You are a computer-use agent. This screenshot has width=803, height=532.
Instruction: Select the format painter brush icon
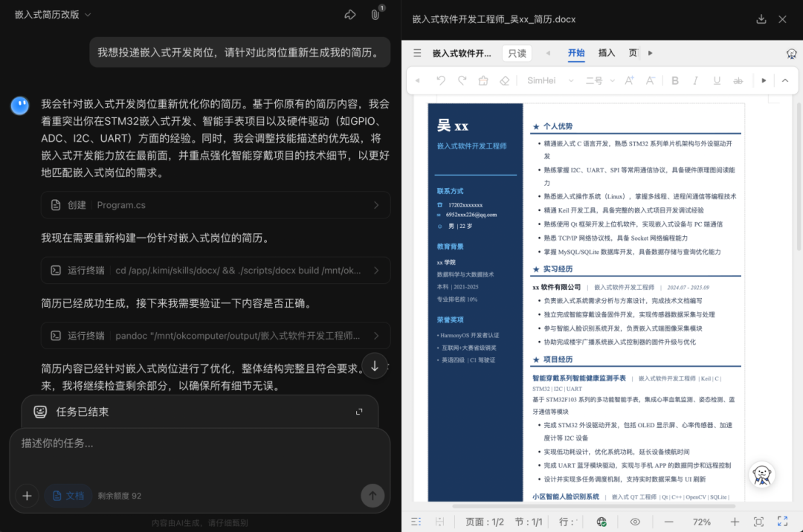tap(483, 80)
